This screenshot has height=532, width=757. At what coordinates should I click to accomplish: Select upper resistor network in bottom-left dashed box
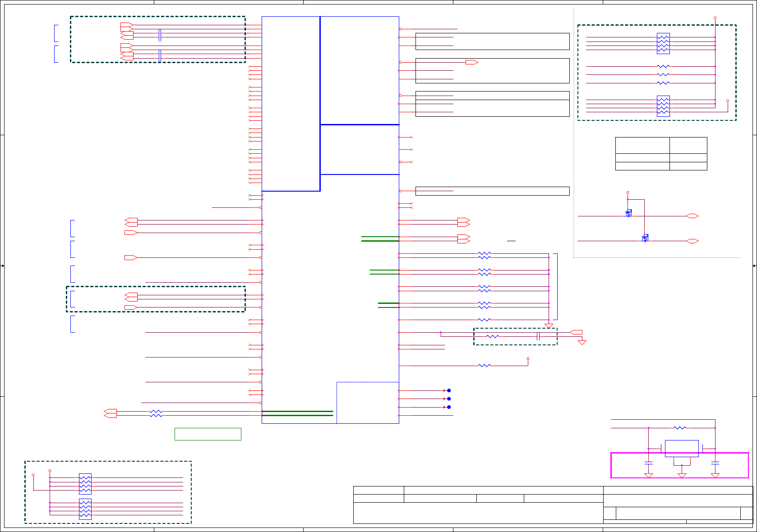pyautogui.click(x=85, y=484)
